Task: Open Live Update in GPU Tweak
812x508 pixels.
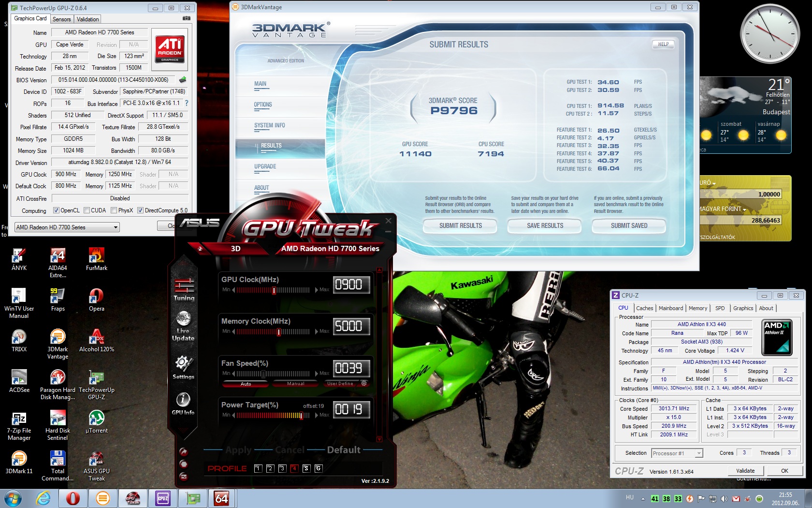Action: coord(183,327)
